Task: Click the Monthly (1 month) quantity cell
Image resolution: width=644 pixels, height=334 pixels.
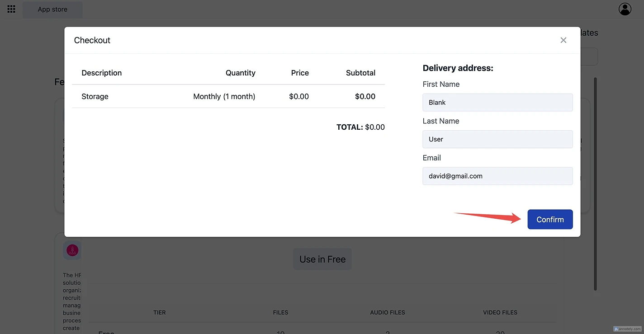Action: 224,97
